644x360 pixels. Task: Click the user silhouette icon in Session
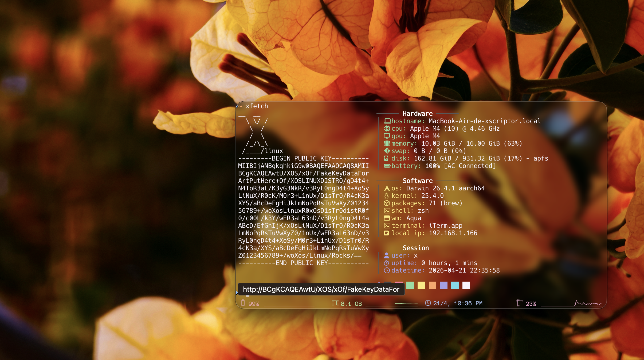[386, 255]
